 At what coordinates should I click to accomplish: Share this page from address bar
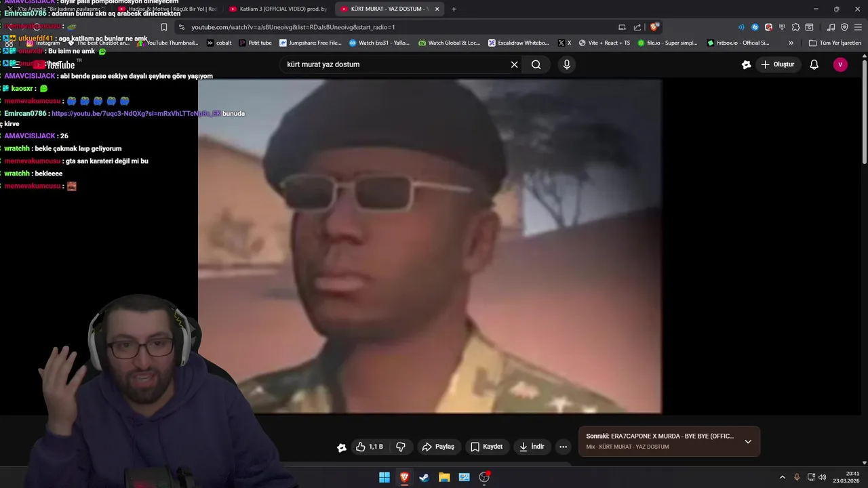click(637, 27)
